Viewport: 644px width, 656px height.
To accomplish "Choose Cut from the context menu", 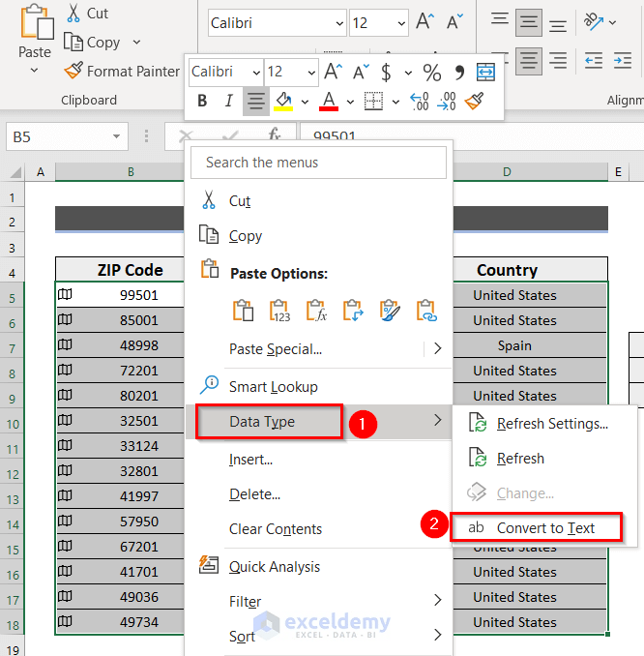I will pos(318,201).
